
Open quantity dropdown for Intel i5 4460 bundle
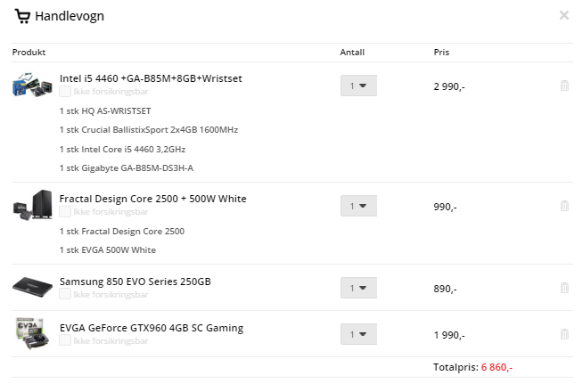pyautogui.click(x=358, y=86)
